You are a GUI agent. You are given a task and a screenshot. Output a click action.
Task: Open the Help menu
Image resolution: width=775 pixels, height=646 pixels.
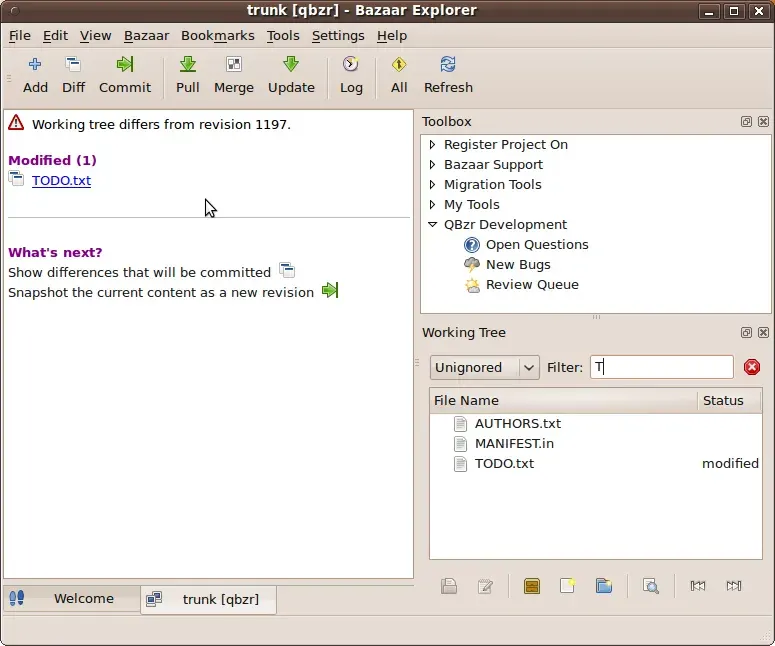point(392,36)
